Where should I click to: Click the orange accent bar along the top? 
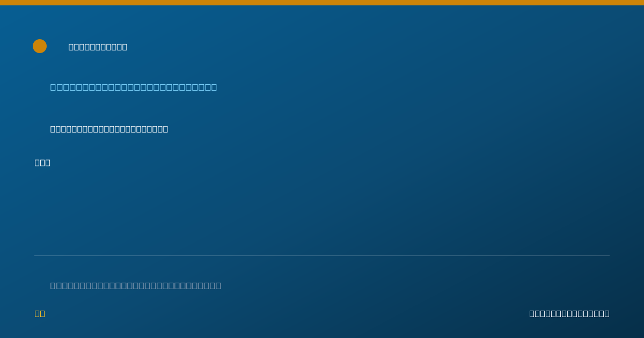pyautogui.click(x=322, y=3)
